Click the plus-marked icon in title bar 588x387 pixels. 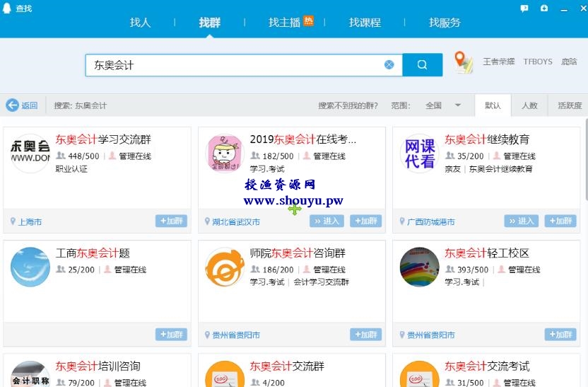pos(544,8)
